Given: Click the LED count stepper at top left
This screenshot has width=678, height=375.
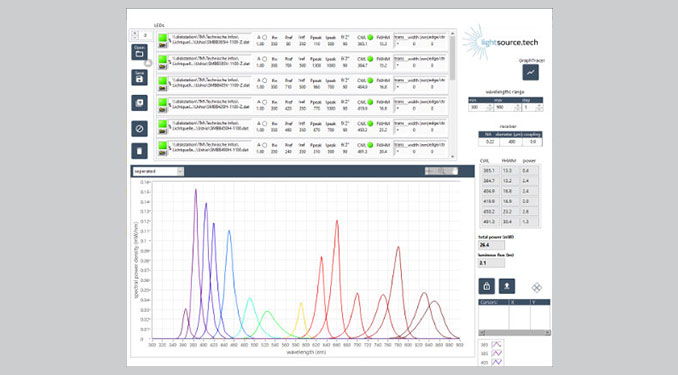Looking at the screenshot, I should point(135,35).
